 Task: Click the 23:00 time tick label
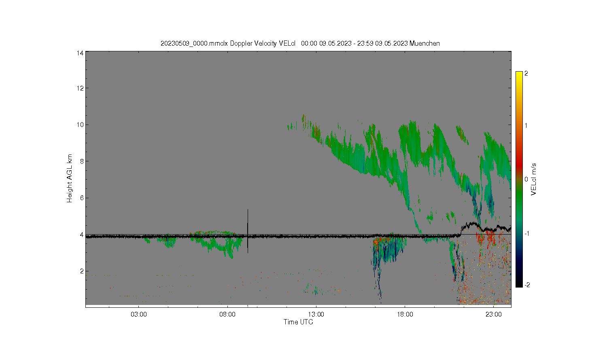point(493,314)
